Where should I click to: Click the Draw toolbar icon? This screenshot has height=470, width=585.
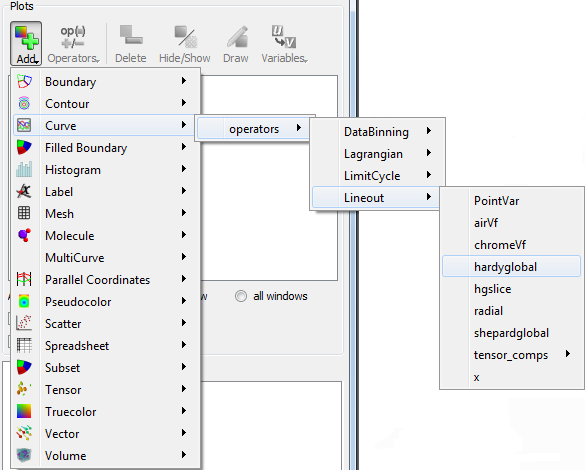(x=237, y=37)
